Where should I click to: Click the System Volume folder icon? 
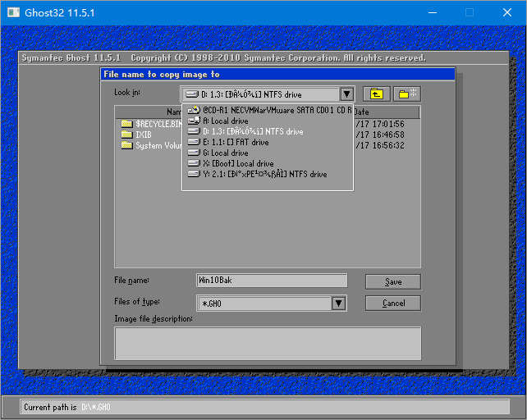[126, 145]
